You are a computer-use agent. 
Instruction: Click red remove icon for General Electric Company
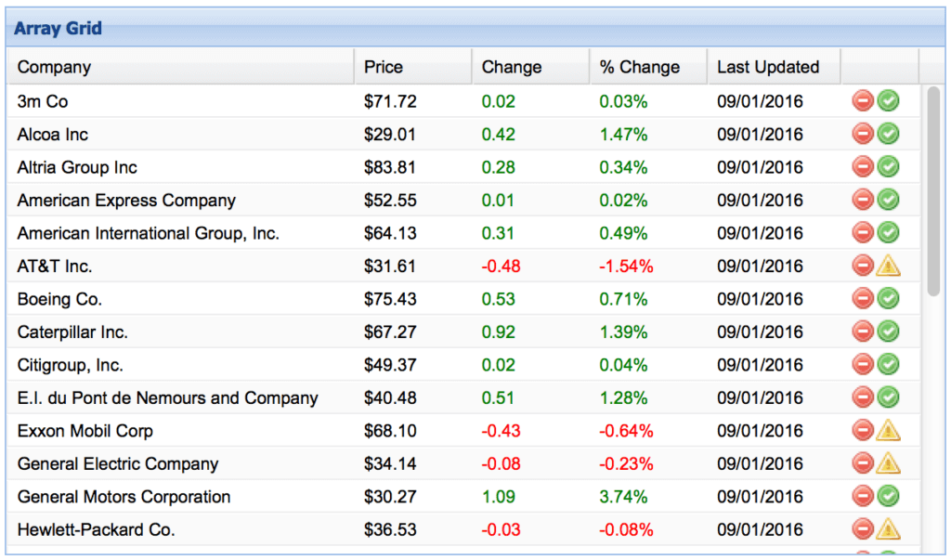pos(863,462)
